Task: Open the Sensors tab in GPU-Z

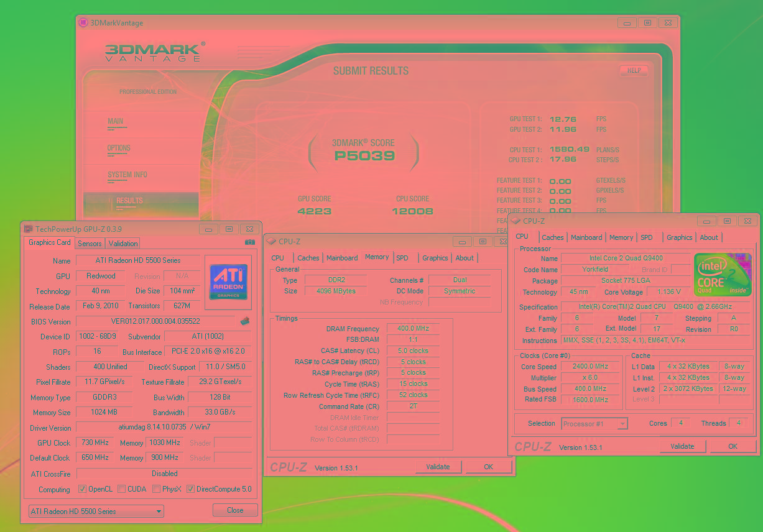Action: [90, 244]
